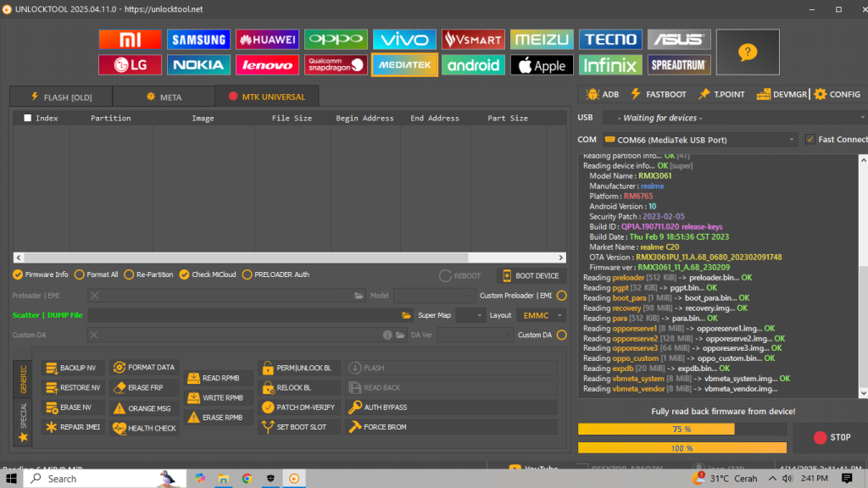This screenshot has width=868, height=488.
Task: Select the OPPO brand tile
Action: (x=336, y=39)
